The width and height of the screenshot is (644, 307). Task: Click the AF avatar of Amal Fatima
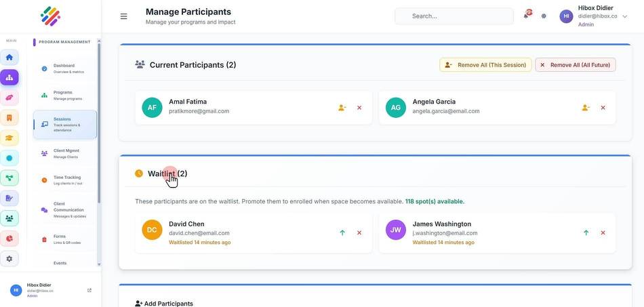pos(152,108)
